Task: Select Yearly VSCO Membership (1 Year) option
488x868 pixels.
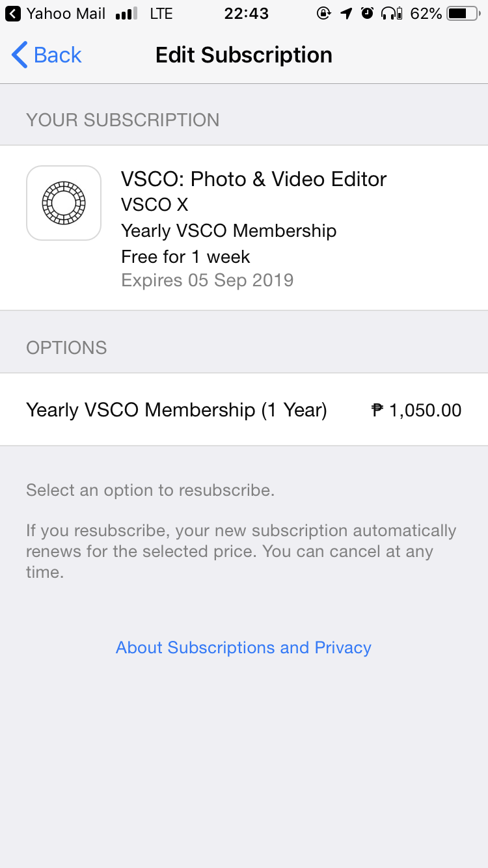Action: (x=176, y=410)
